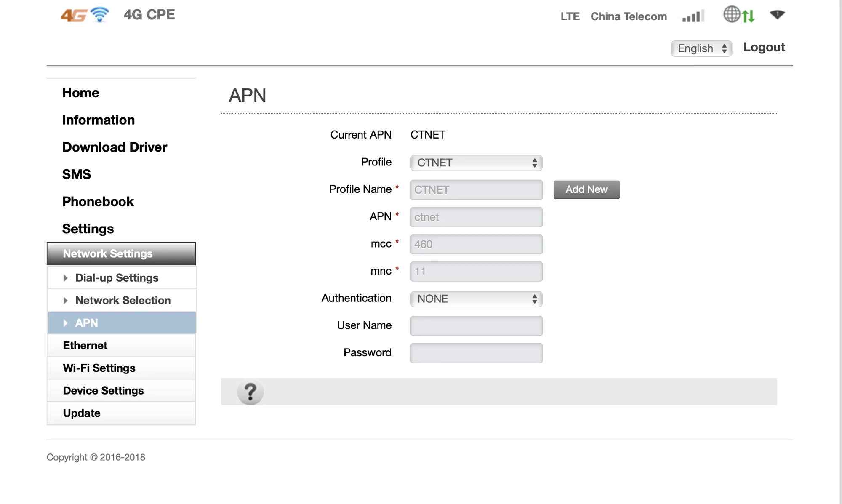Open Information page
The image size is (842, 504).
tap(99, 120)
